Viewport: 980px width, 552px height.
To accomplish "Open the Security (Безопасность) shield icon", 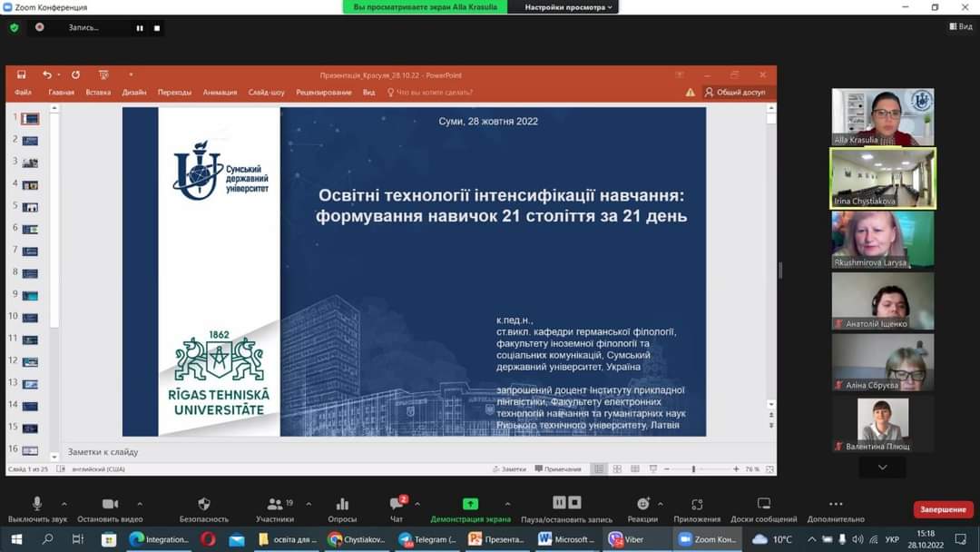I will tap(203, 505).
